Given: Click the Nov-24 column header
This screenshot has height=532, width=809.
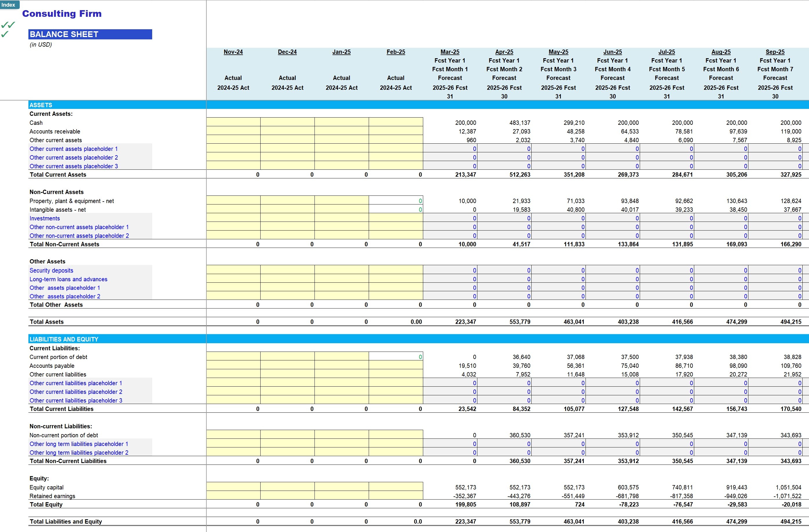Looking at the screenshot, I should (x=233, y=52).
